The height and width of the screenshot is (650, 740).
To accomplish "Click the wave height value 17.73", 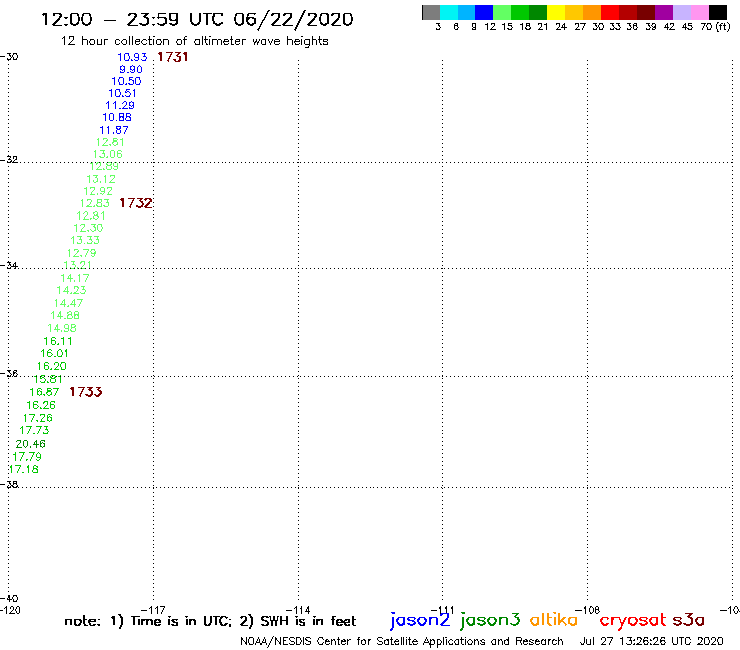I will pyautogui.click(x=34, y=431).
